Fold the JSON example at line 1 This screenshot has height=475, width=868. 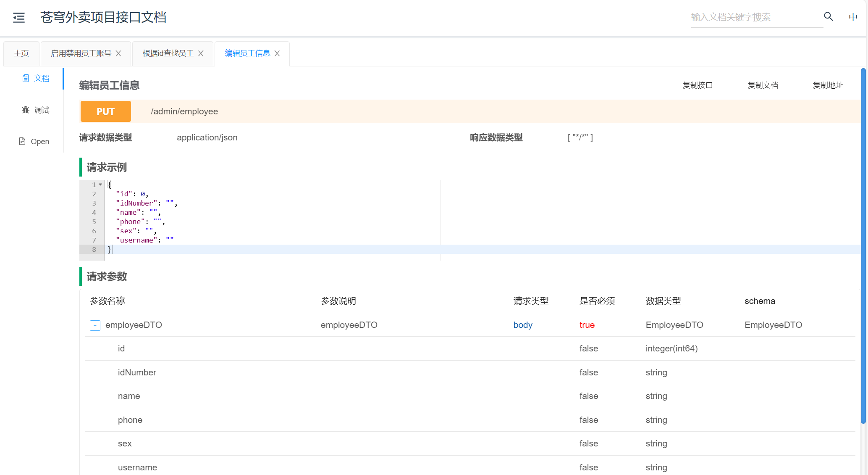point(100,185)
